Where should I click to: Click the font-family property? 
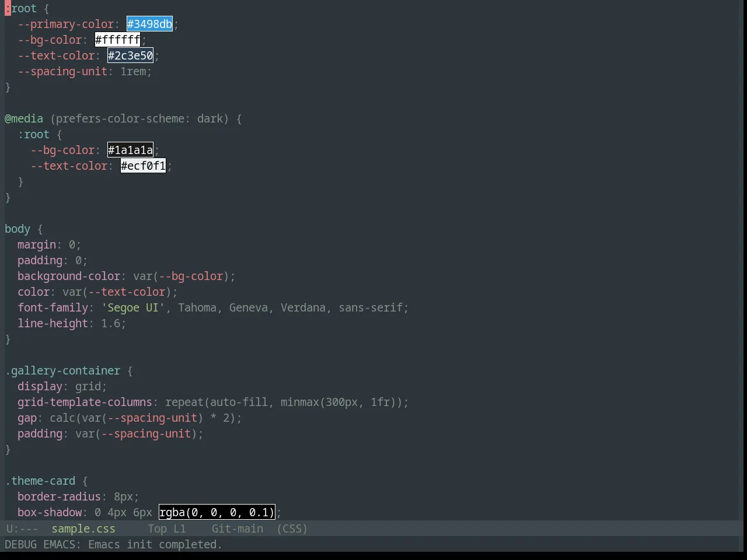[53, 307]
